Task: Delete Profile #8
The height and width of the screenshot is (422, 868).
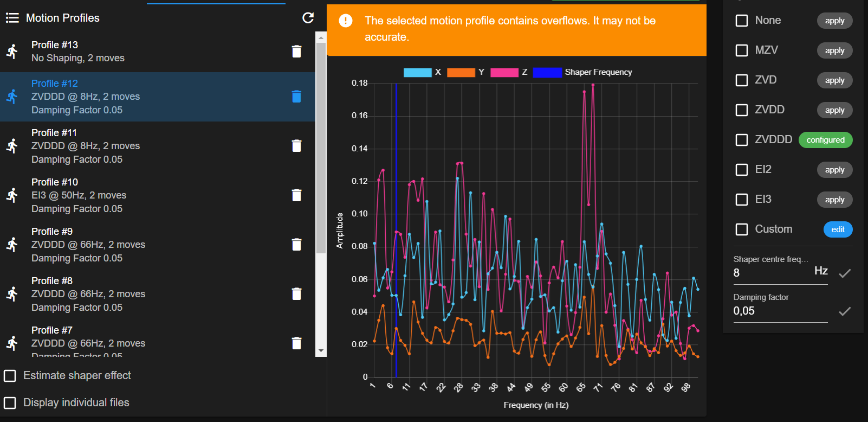Action: [296, 294]
